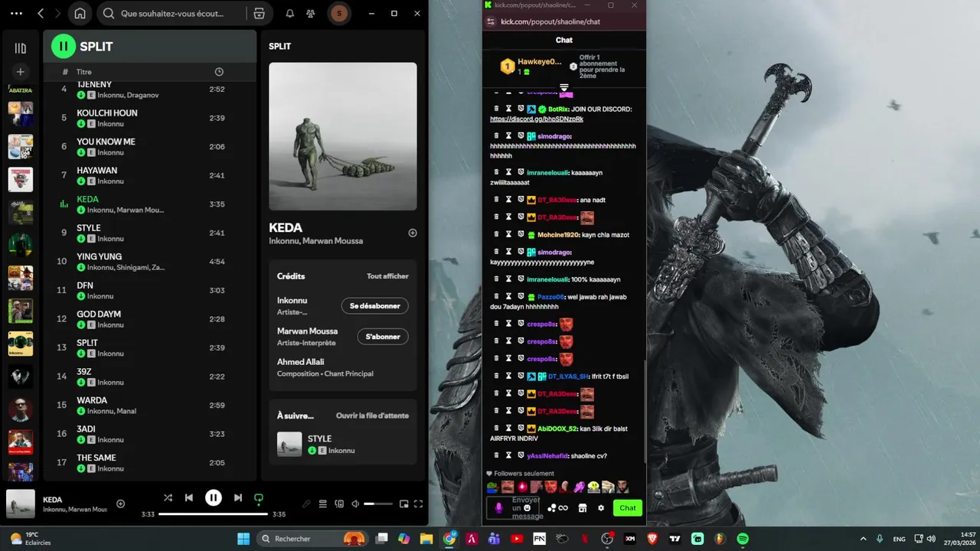Click the taskbar Rechercher search box

[312, 539]
